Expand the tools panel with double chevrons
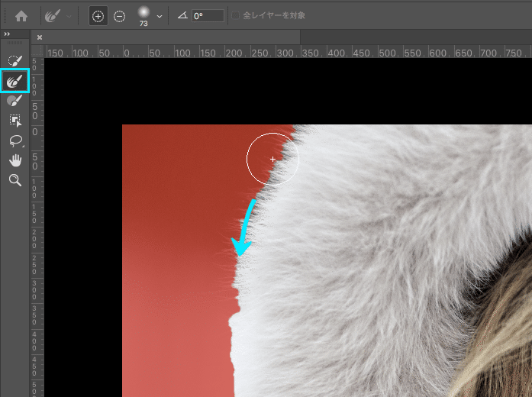The width and height of the screenshot is (532, 397). [x=7, y=34]
